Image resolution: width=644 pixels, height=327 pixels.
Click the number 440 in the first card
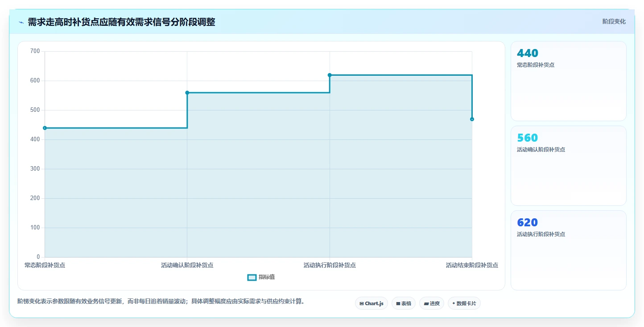pos(528,53)
